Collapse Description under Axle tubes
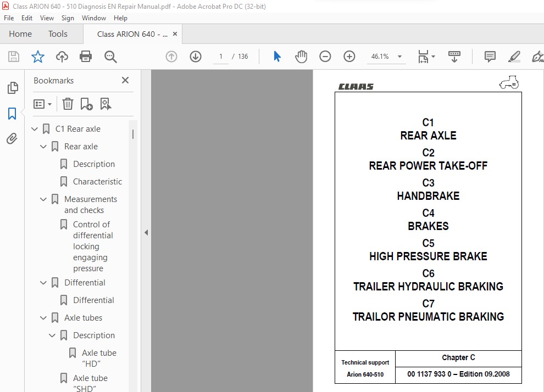The height and width of the screenshot is (392, 544). pos(52,335)
